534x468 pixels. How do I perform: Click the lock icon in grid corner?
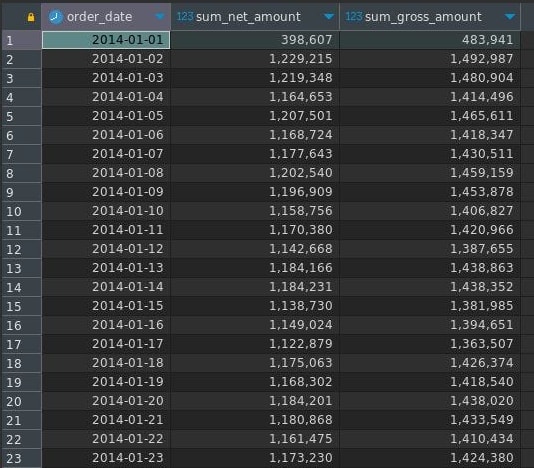[x=31, y=17]
